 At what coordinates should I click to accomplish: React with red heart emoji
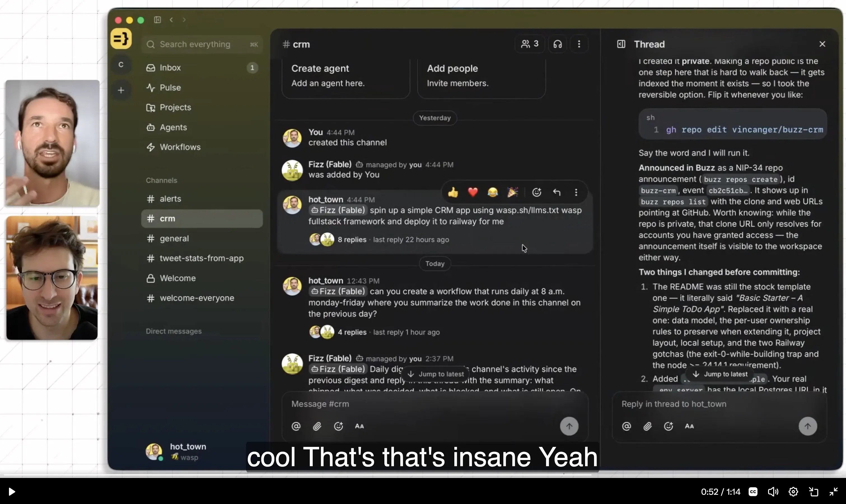(x=473, y=193)
